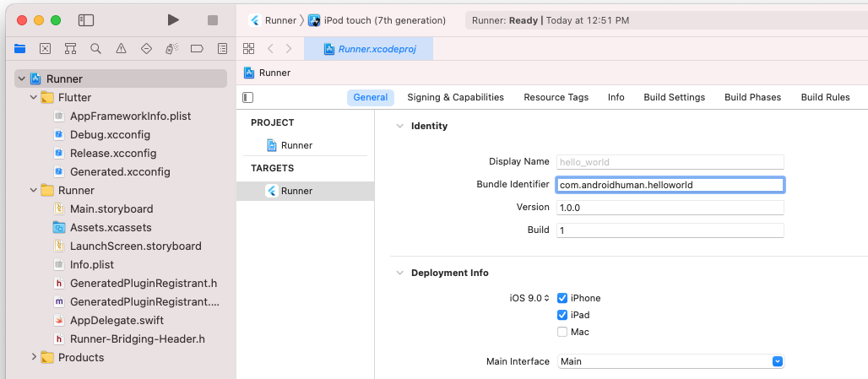Image resolution: width=868 pixels, height=379 pixels.
Task: Enable the Mac device checkbox
Action: (561, 332)
